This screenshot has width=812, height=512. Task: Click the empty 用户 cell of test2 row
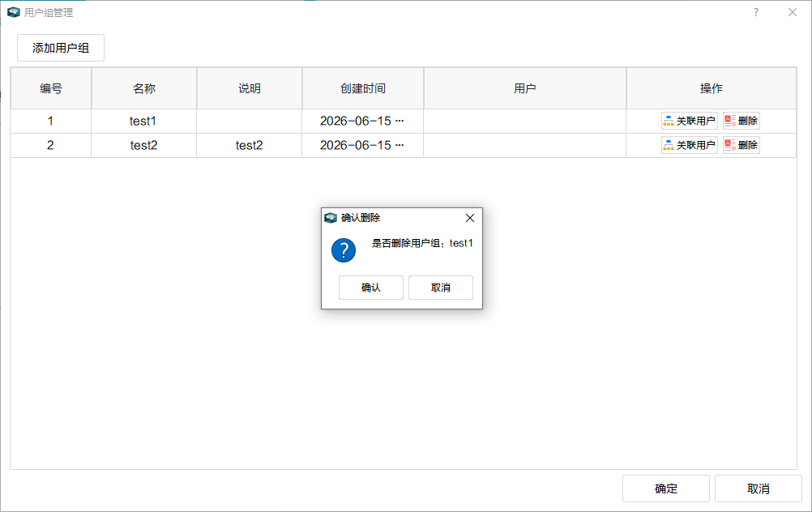[x=524, y=146]
